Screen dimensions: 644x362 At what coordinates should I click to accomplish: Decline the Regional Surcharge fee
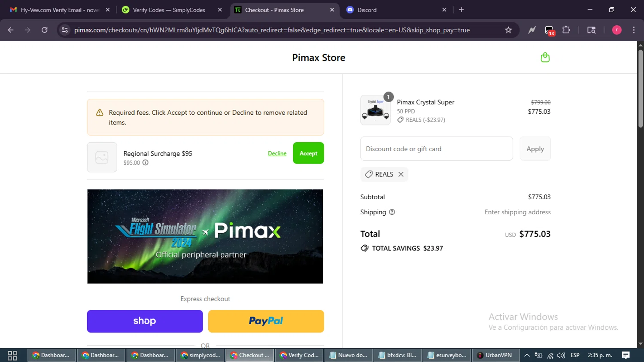pos(277,153)
